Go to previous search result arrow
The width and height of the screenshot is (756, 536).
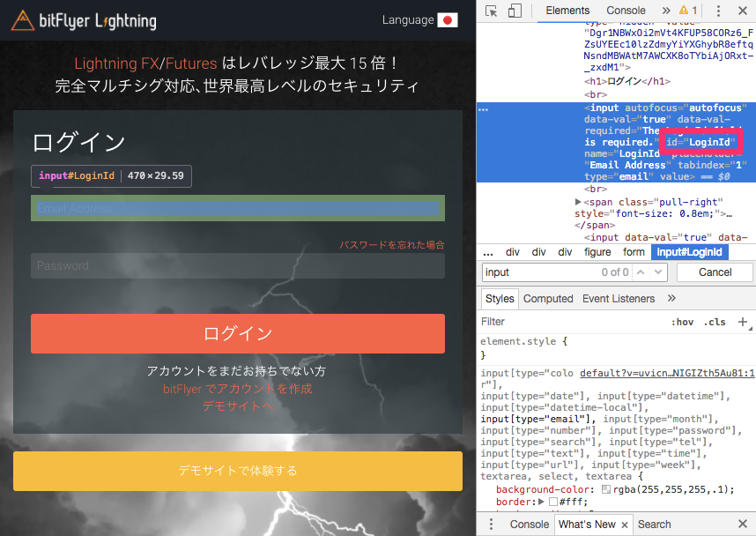click(x=641, y=272)
